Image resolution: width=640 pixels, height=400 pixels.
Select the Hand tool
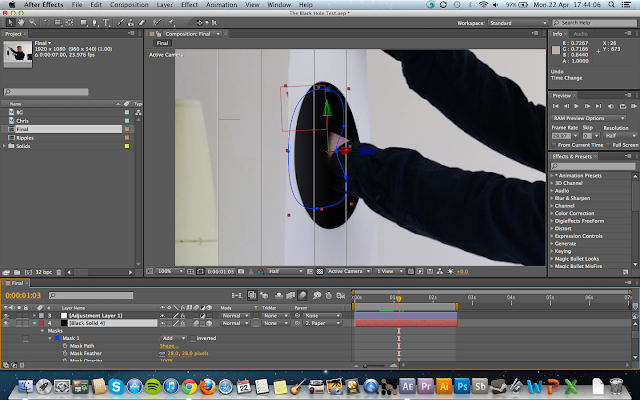coord(21,22)
